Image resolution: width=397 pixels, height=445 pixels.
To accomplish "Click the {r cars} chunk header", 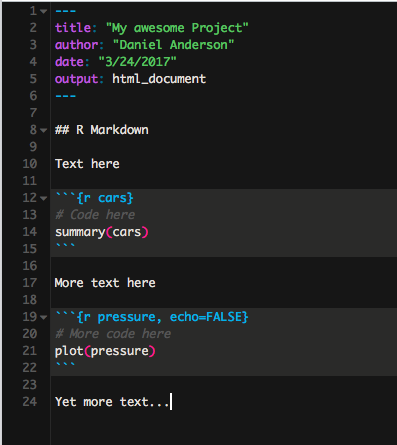I will point(95,198).
